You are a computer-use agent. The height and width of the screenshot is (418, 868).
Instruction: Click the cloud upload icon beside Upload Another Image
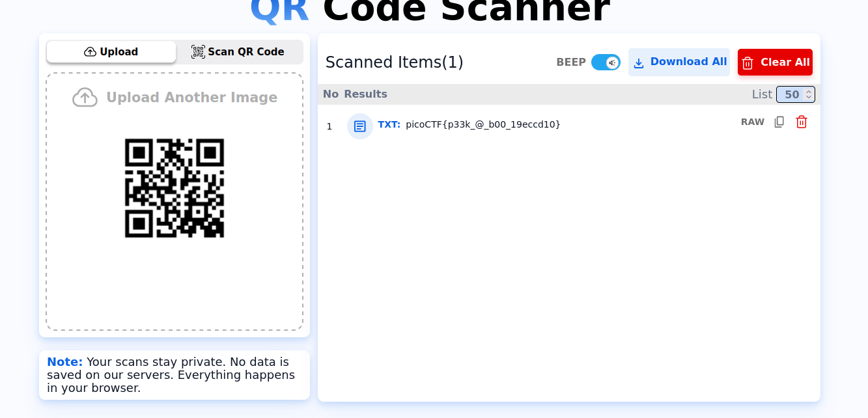(x=85, y=98)
